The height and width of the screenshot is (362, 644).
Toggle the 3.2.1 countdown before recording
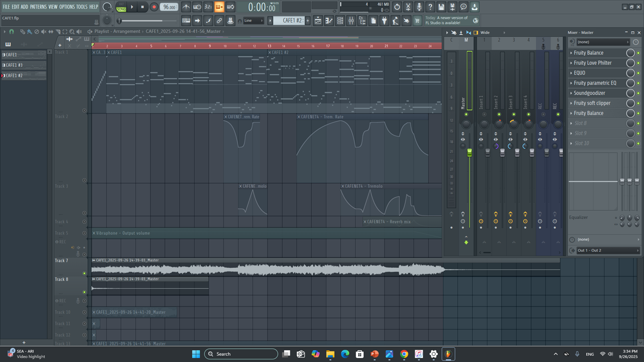tap(208, 7)
